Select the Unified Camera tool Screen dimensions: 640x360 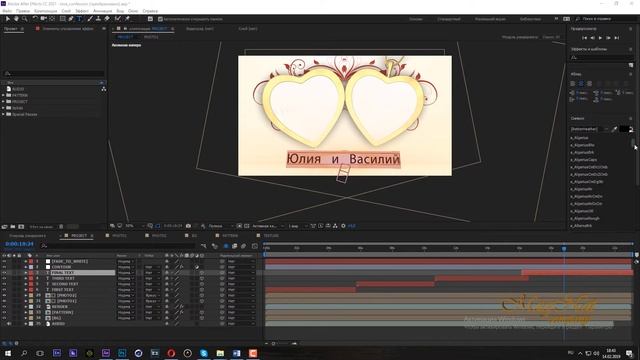pyautogui.click(x=44, y=19)
